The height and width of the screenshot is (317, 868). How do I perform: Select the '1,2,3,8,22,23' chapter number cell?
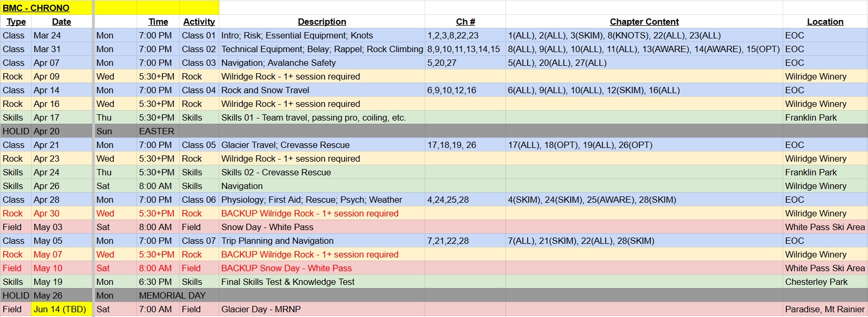(465, 35)
